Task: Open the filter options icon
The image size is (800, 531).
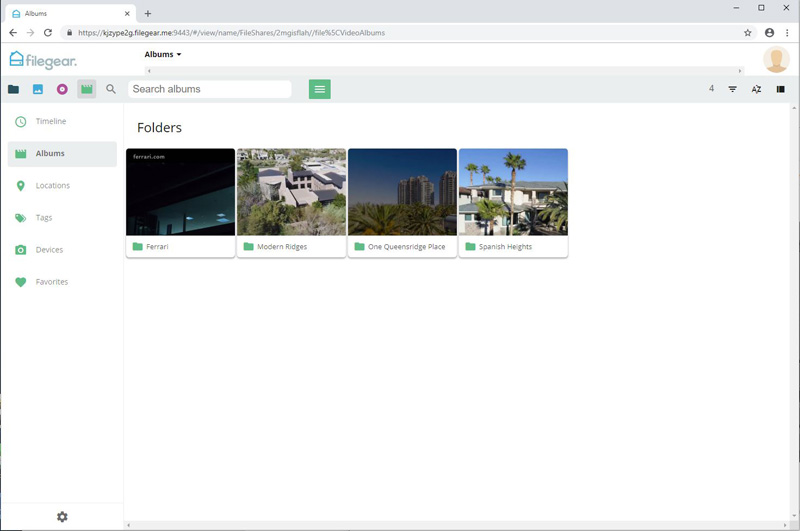Action: click(x=732, y=89)
